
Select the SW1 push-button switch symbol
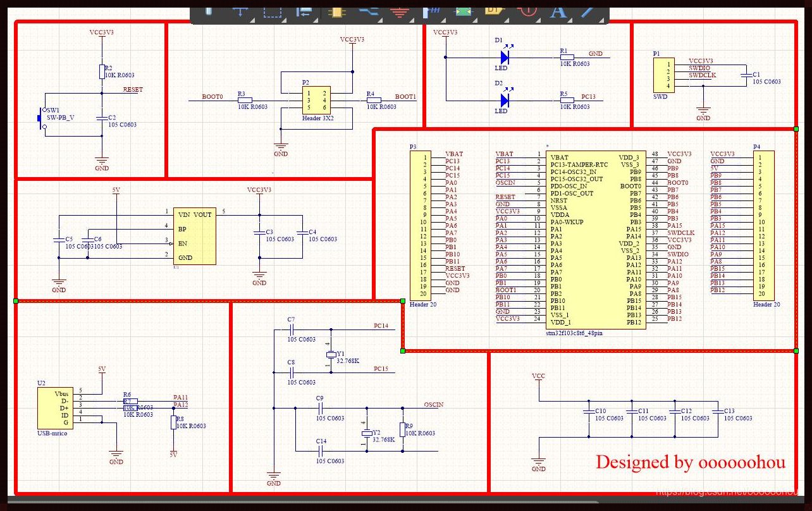tap(44, 118)
